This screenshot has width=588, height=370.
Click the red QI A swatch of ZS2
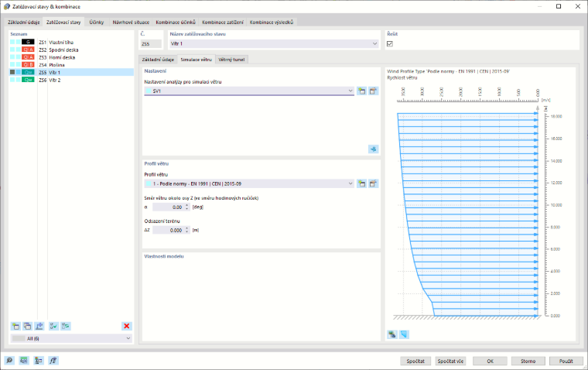coord(28,50)
